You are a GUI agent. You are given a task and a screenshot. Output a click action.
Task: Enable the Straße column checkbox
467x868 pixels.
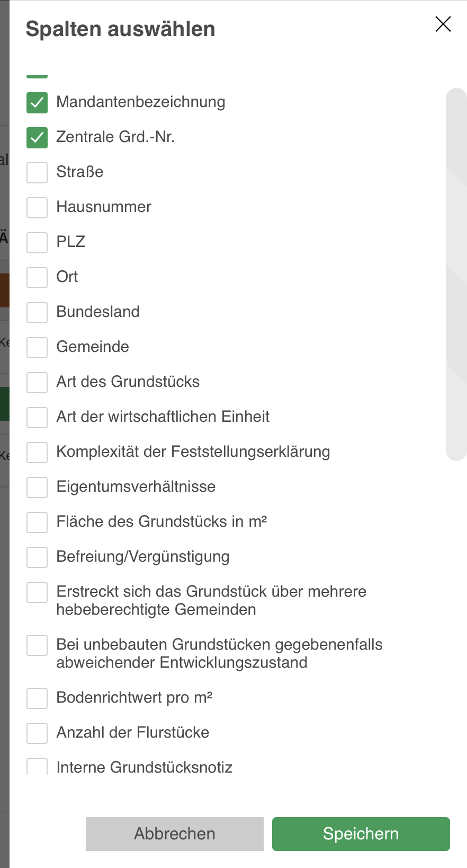coord(37,173)
